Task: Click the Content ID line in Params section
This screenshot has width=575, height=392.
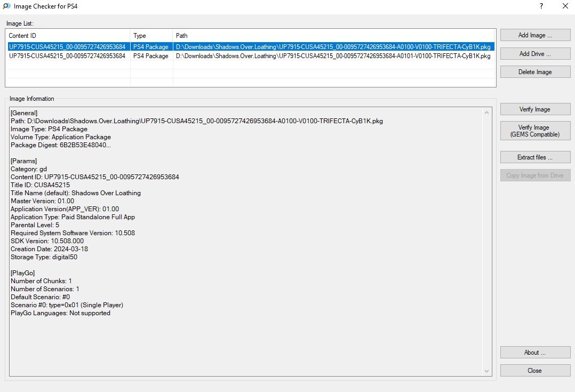Action: (95, 177)
